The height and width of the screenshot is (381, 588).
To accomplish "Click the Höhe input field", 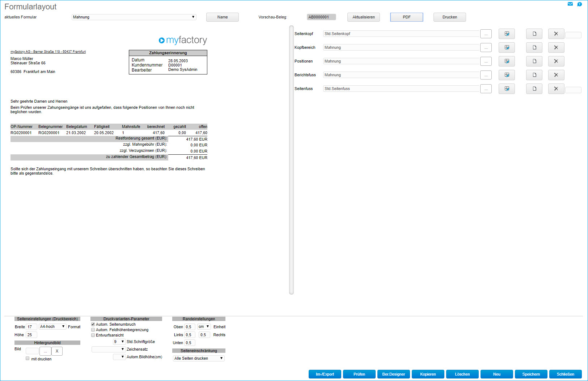I will pyautogui.click(x=31, y=335).
